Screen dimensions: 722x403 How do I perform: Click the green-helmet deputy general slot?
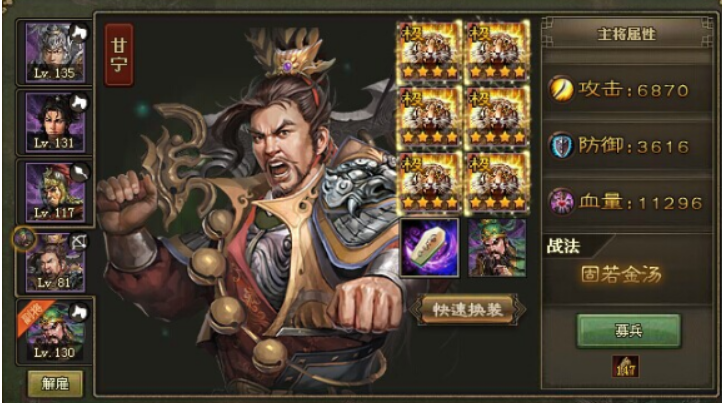[x=497, y=248]
